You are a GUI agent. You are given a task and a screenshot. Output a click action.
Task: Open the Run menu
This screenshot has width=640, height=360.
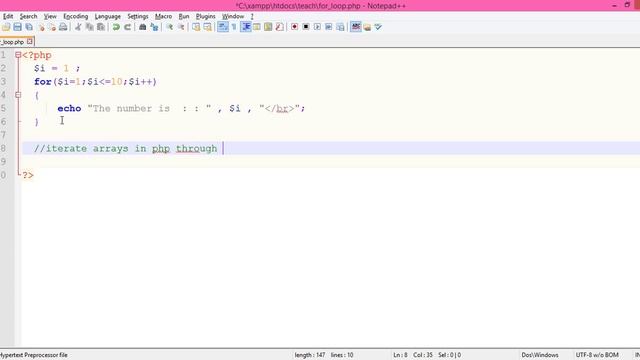coord(184,16)
